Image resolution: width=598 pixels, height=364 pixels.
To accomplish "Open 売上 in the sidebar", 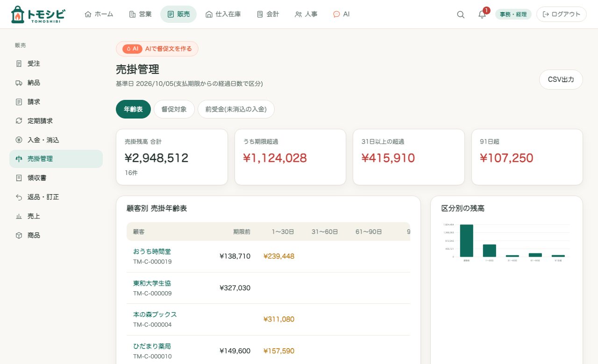I will (56, 216).
